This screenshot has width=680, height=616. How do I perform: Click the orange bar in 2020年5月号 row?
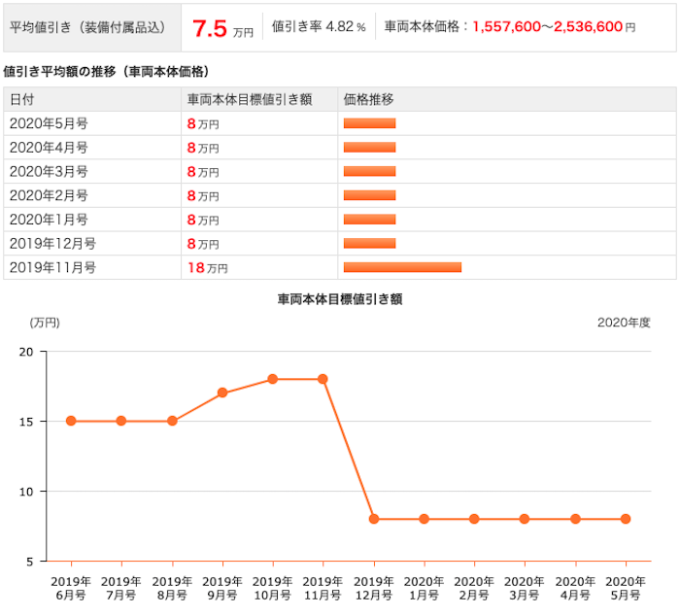pos(369,123)
